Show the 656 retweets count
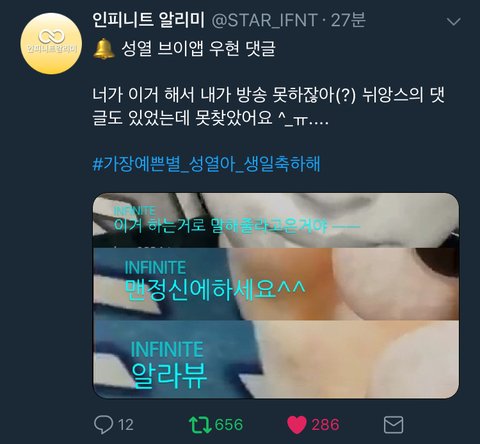 [x=229, y=425]
